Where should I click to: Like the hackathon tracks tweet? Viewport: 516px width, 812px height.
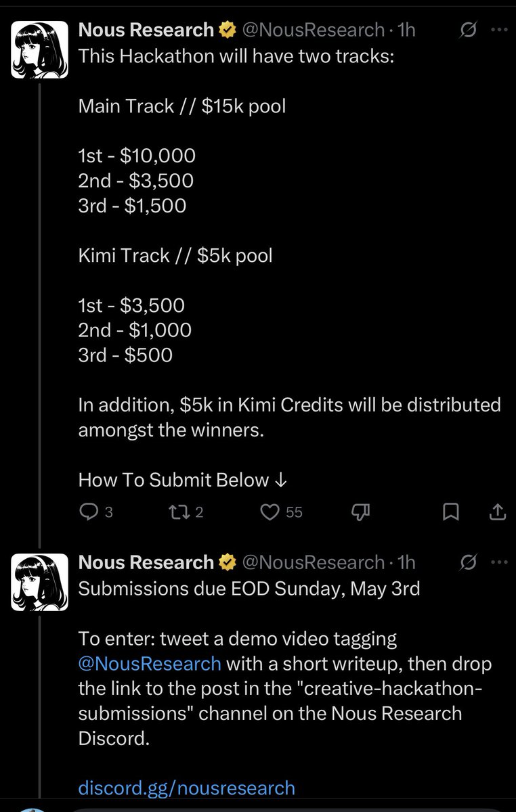tap(271, 513)
